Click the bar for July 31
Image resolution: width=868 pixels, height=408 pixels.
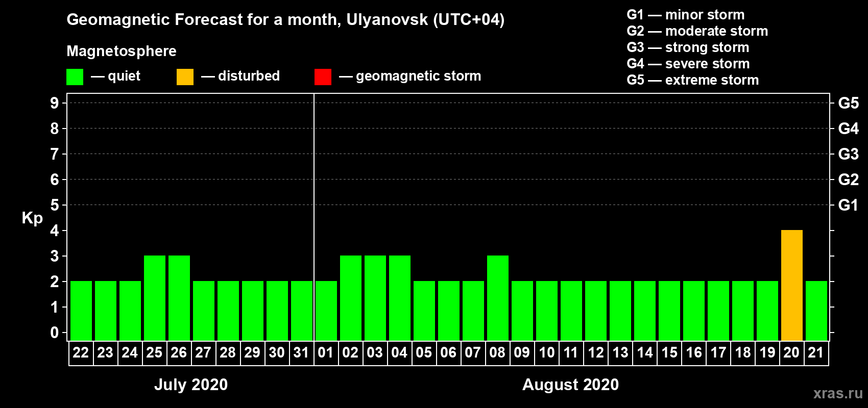[301, 311]
